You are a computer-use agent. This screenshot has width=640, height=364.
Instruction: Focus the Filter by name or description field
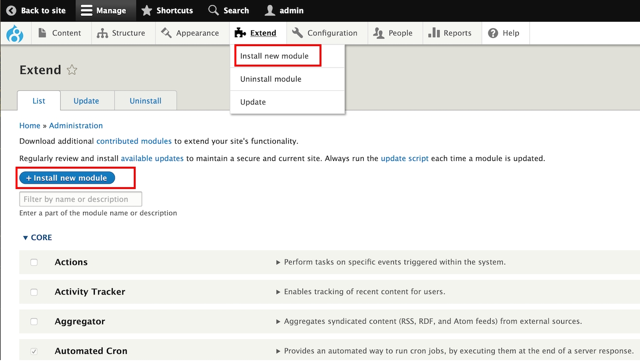click(x=81, y=199)
